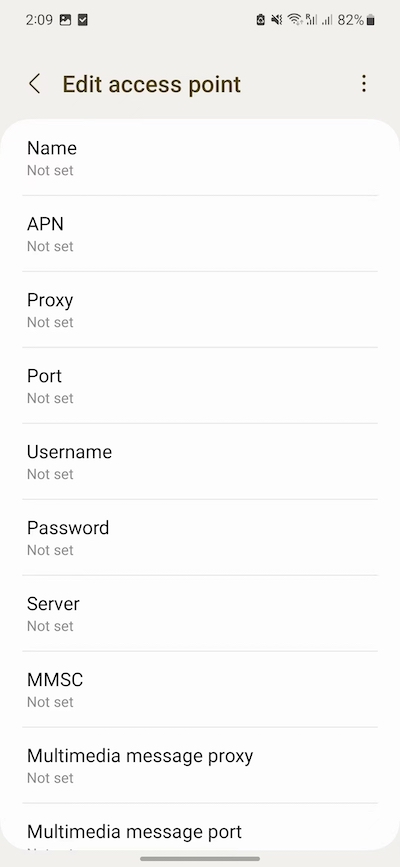
Task: Set the Username field
Action: pyautogui.click(x=200, y=461)
